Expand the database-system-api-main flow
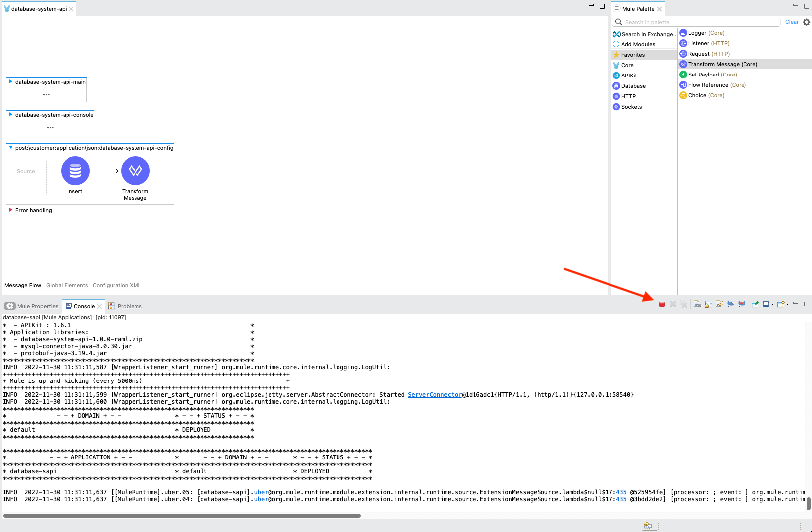Viewport: 812px width, 532px height. tap(11, 82)
